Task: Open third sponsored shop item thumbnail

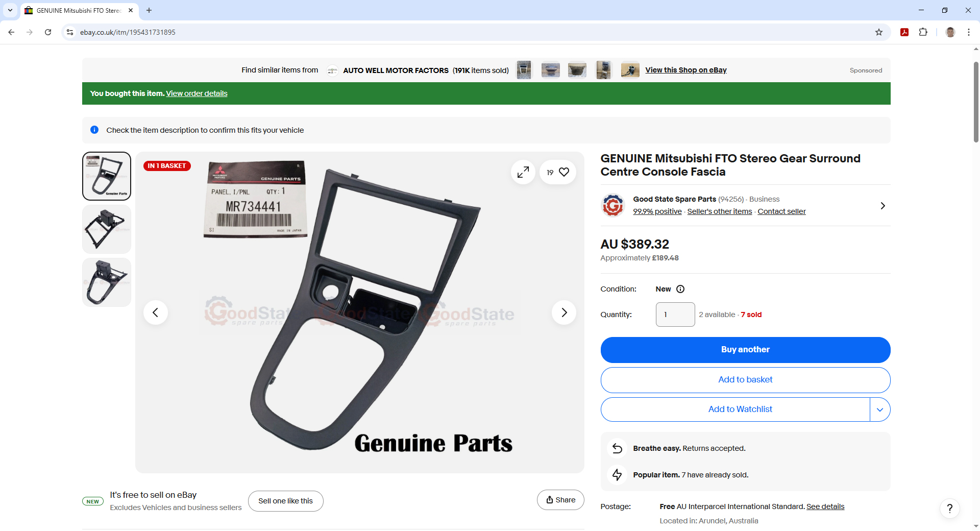Action: coord(577,70)
